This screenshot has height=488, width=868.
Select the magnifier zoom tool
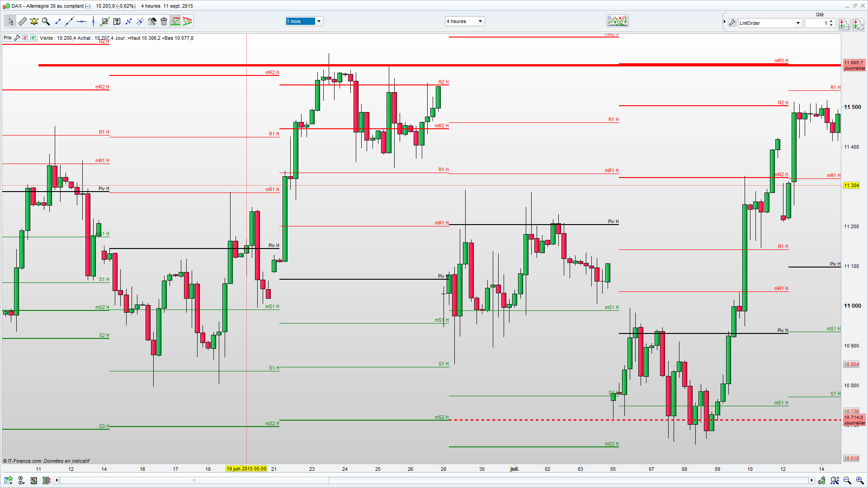(46, 21)
